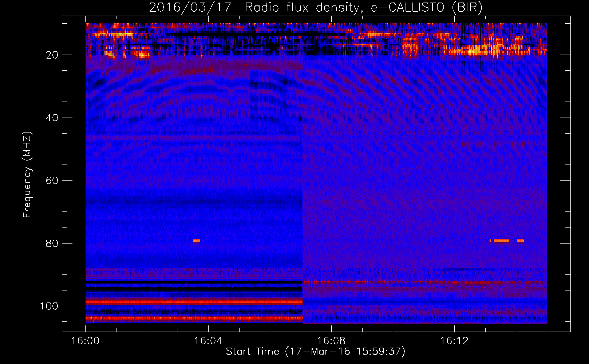Click the '100' frequency tick label

49,306
